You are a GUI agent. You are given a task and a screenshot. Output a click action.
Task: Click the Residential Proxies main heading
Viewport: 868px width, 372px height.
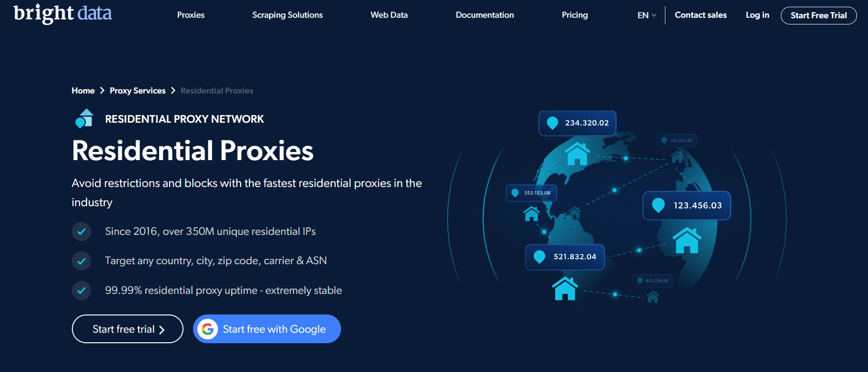193,151
